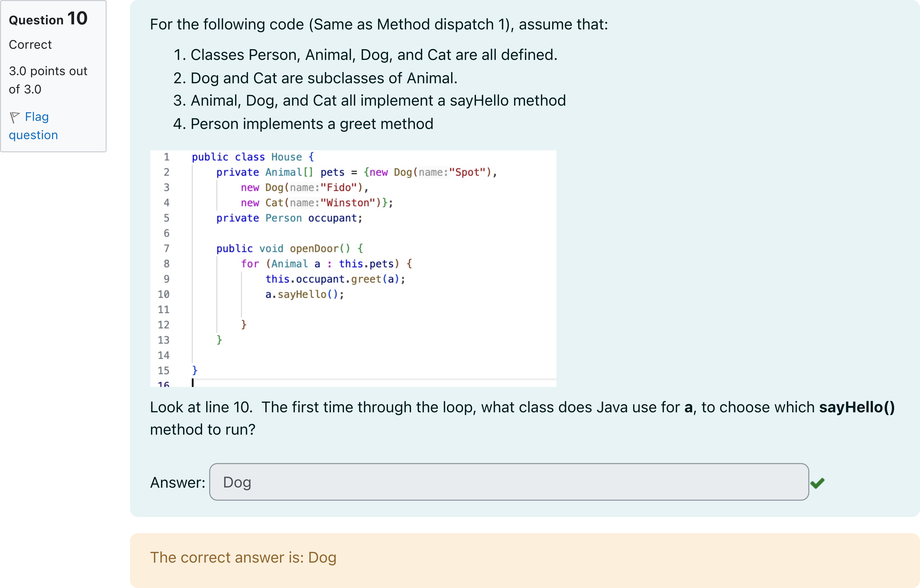The image size is (920, 588).
Task: Click the flag icon beside Flag question
Action: click(x=14, y=117)
